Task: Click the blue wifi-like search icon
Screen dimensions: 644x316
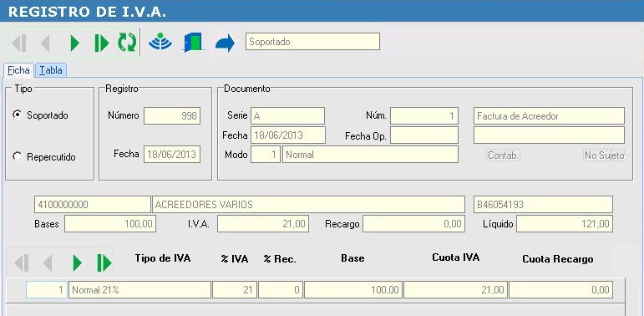Action: [x=160, y=42]
